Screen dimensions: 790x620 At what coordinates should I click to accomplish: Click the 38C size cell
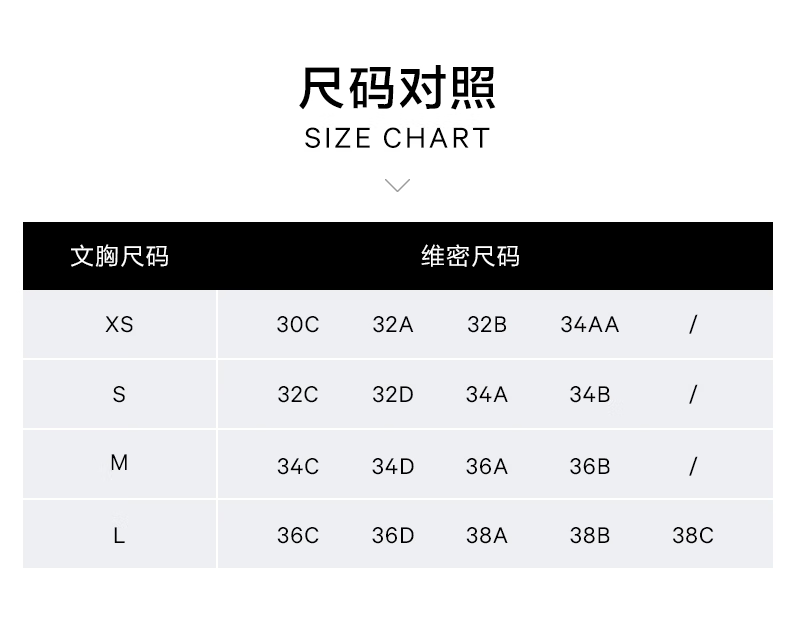point(693,535)
